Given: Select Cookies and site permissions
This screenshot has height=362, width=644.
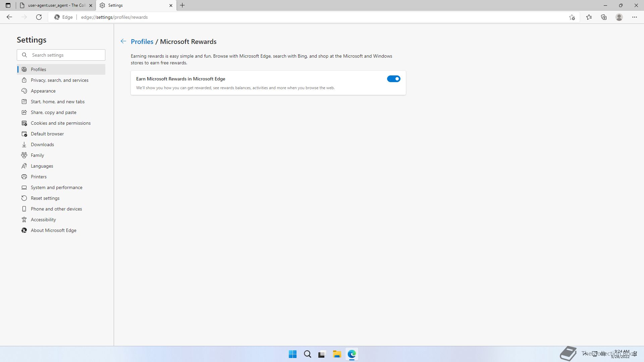Looking at the screenshot, I should pos(60,123).
